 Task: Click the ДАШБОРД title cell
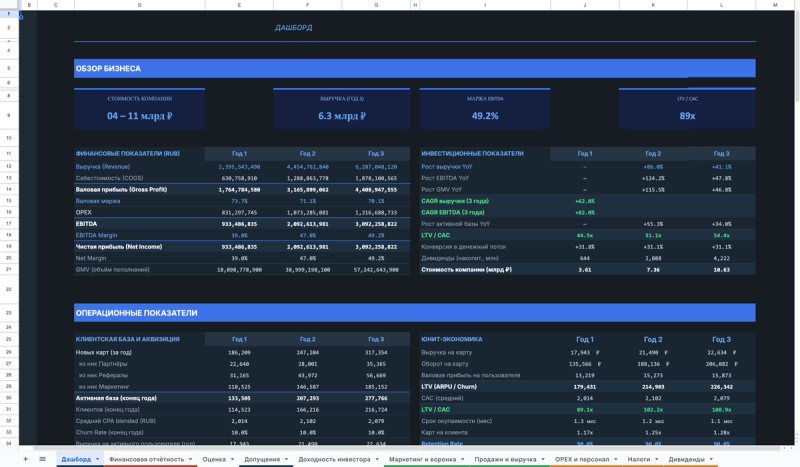293,28
